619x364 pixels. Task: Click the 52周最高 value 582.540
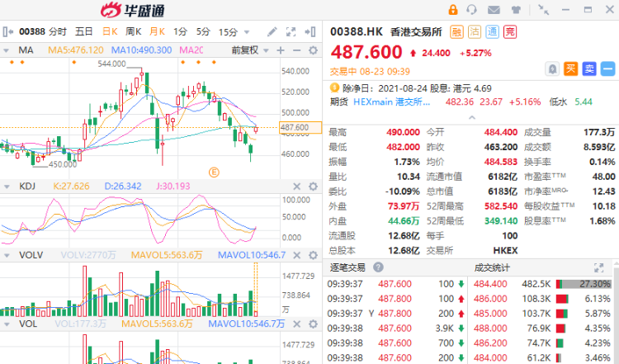tap(501, 206)
